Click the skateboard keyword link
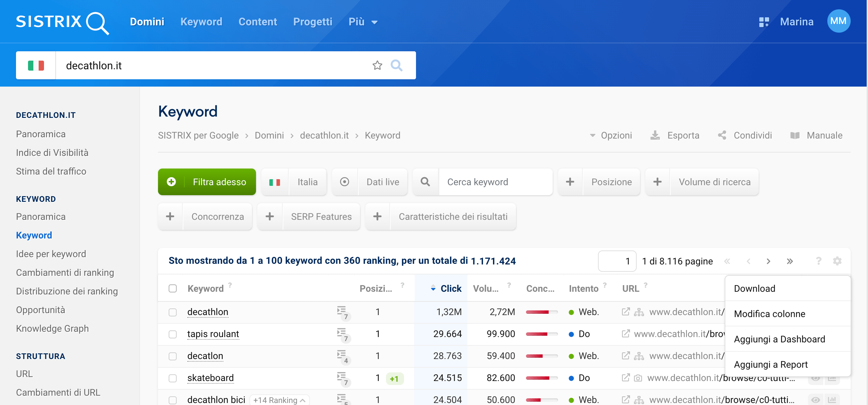 [x=210, y=378]
